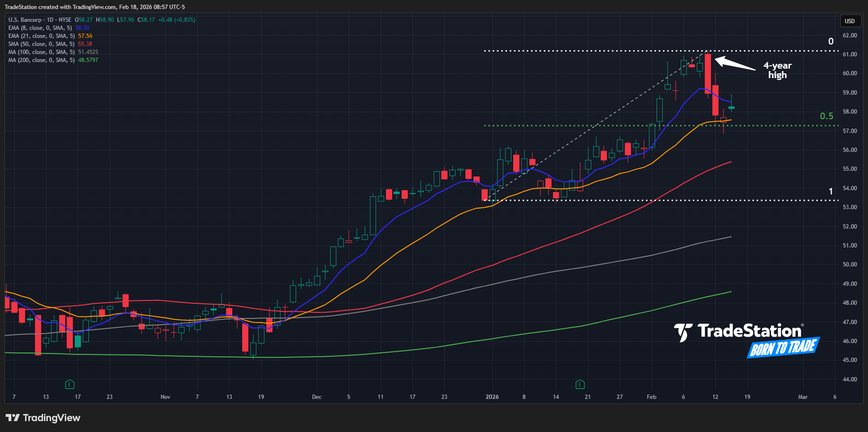This screenshot has width=868, height=432.
Task: Click the earnings E marker near October 17
Action: (x=70, y=384)
